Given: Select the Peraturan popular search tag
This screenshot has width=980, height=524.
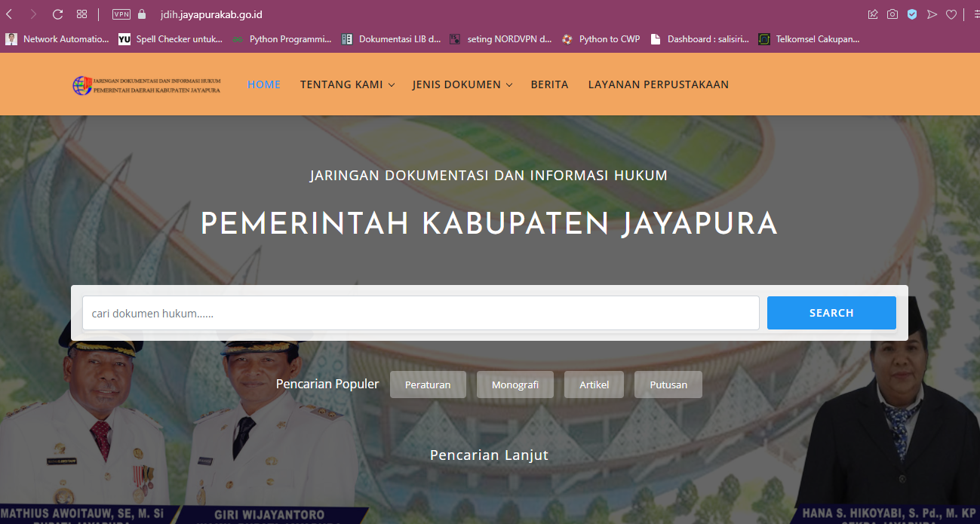Looking at the screenshot, I should [x=428, y=385].
